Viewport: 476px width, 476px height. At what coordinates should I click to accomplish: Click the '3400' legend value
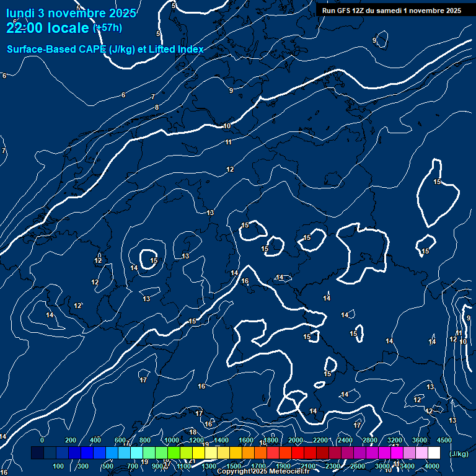(x=407, y=466)
